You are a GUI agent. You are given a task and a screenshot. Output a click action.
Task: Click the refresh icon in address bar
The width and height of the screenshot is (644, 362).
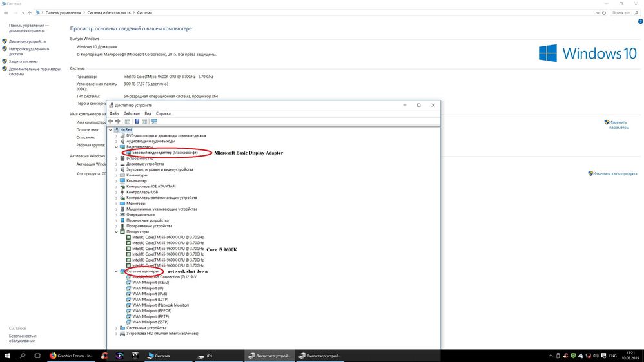click(x=604, y=13)
